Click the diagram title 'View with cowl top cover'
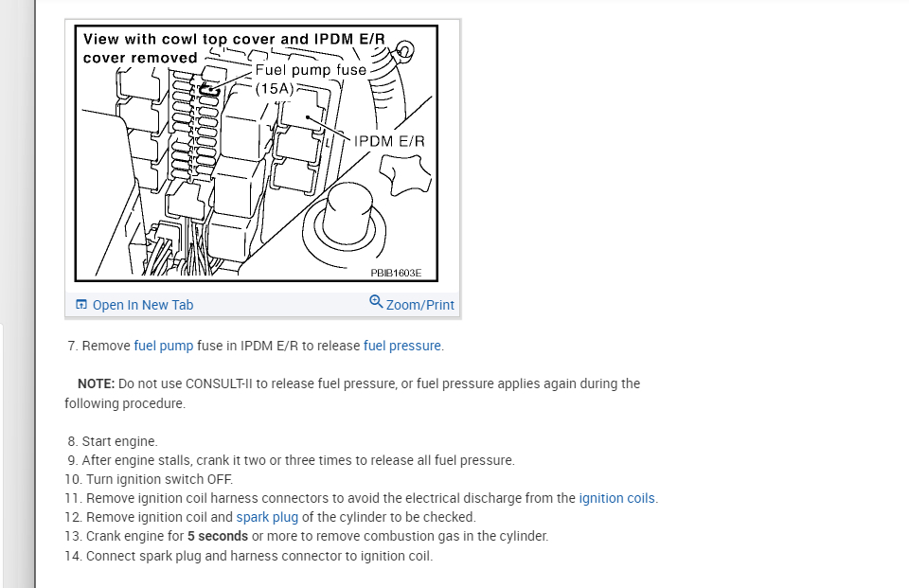 [x=234, y=48]
